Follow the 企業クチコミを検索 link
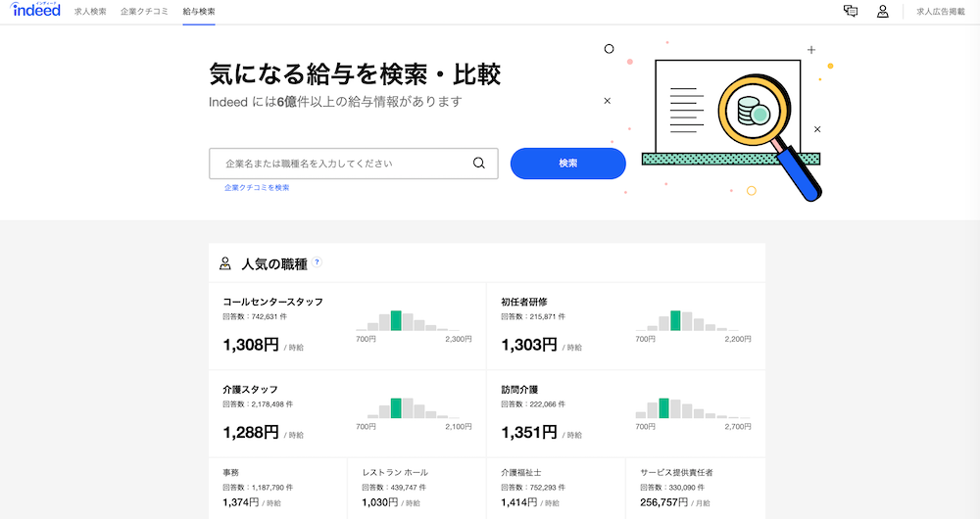Viewport: 980px width, 519px height. click(x=257, y=187)
